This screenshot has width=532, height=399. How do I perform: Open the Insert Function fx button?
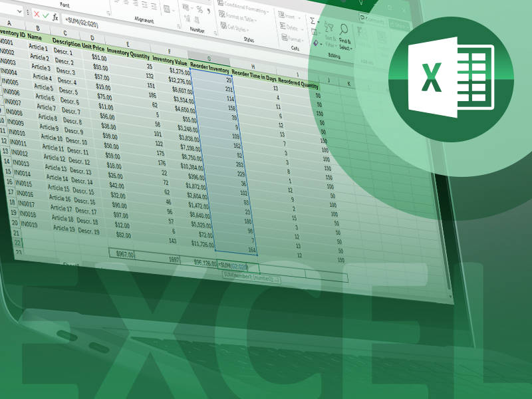click(55, 17)
